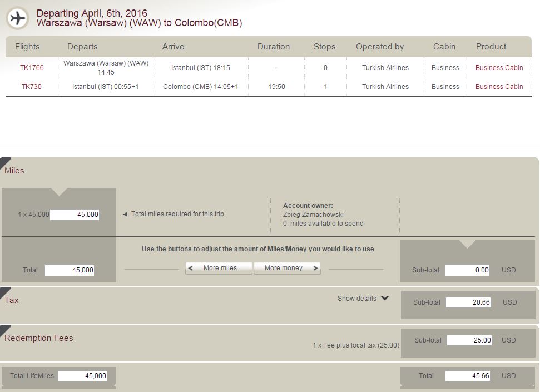Open Business Cabin product for TK730
Image resolution: width=540 pixels, height=392 pixels.
click(x=499, y=86)
